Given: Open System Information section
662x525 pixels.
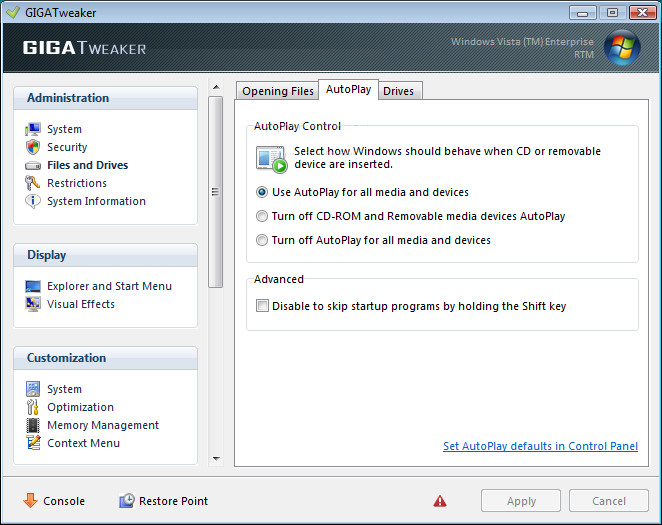Looking at the screenshot, I should pos(96,201).
